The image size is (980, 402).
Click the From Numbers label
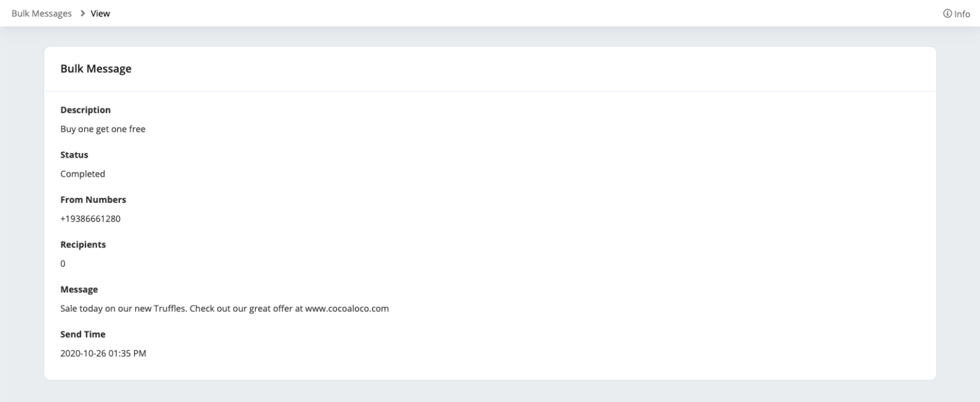(93, 200)
